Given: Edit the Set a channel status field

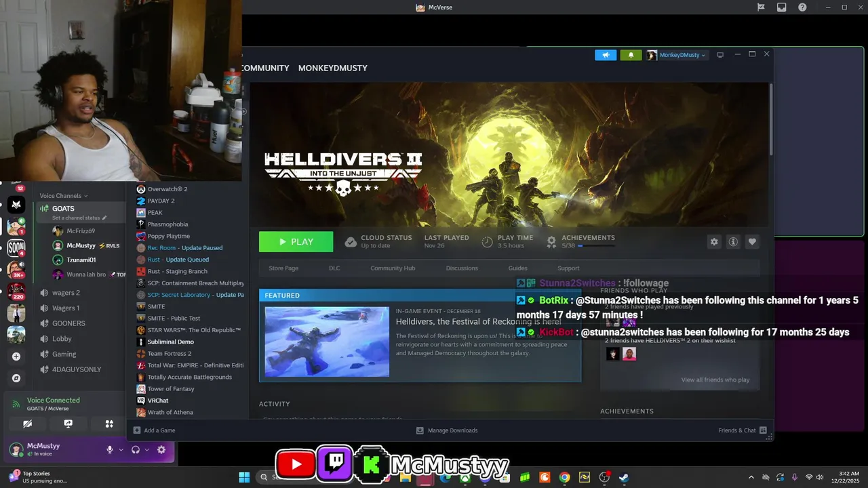Looking at the screenshot, I should coord(79,218).
